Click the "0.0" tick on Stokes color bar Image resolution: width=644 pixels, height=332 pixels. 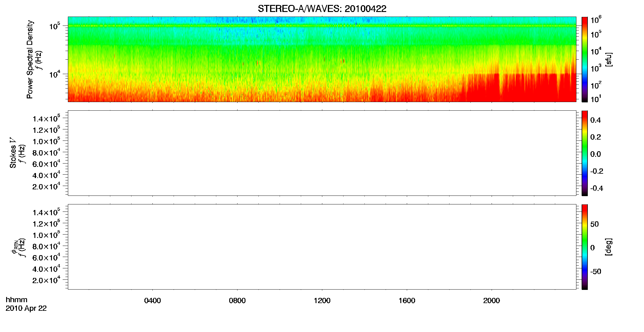tap(595, 154)
